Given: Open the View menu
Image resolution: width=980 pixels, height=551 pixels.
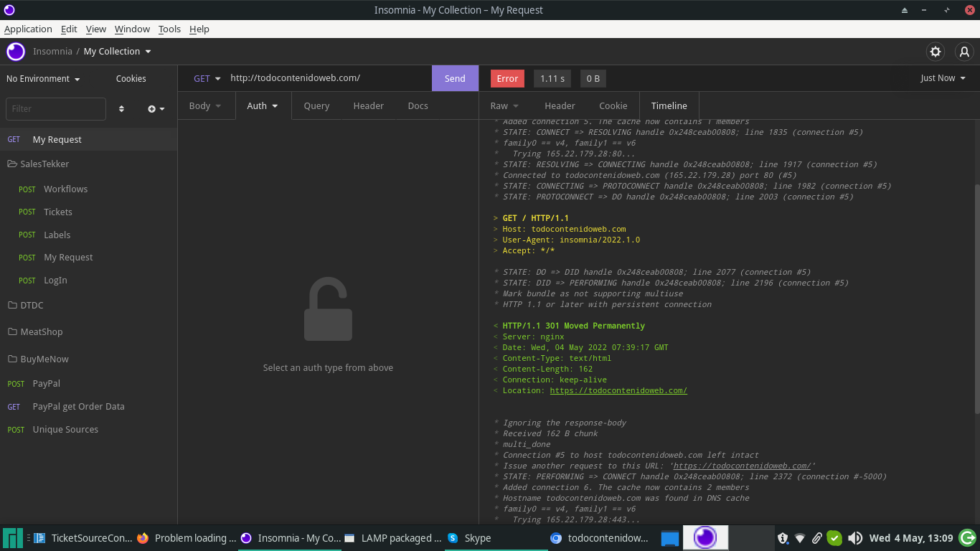Looking at the screenshot, I should [96, 29].
